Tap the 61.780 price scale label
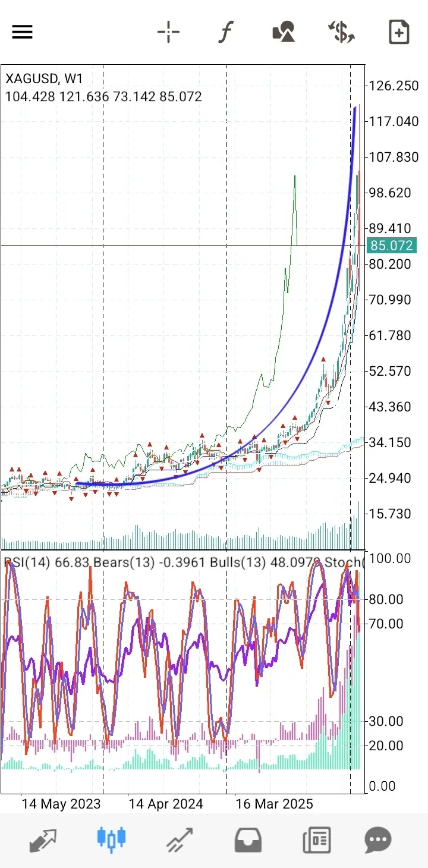The width and height of the screenshot is (428, 868). [x=390, y=335]
